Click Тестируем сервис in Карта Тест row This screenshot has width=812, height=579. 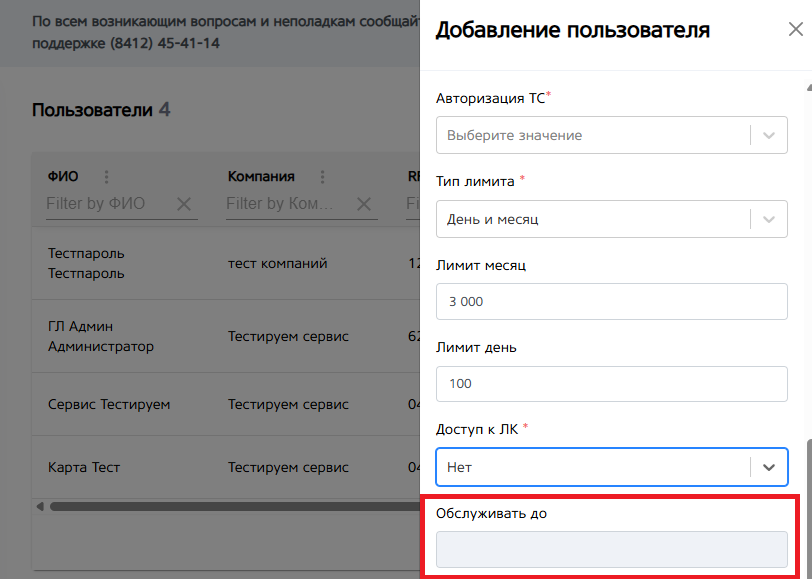click(288, 467)
